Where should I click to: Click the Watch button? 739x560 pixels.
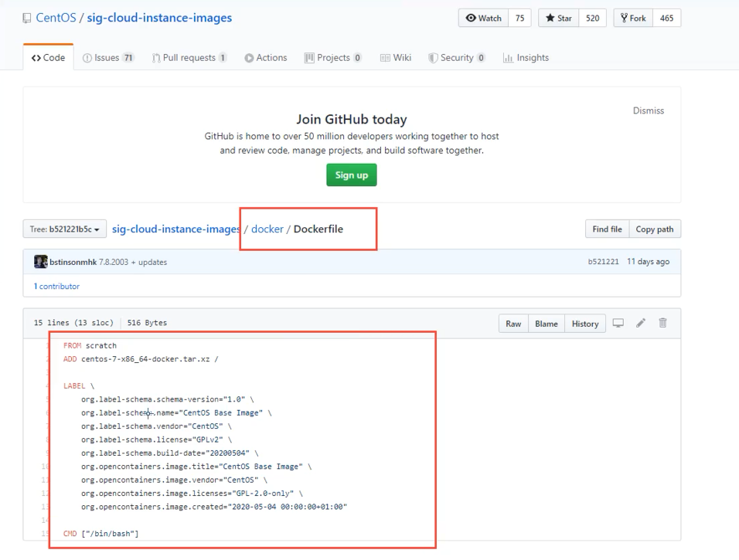(x=484, y=18)
